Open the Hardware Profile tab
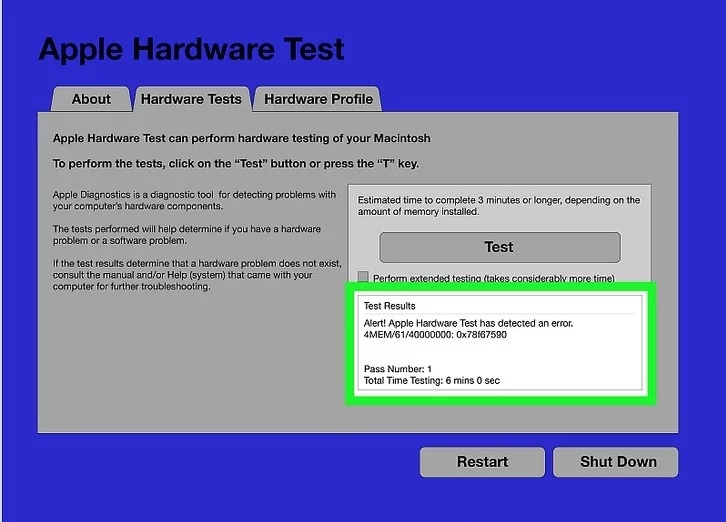726x522 pixels. pyautogui.click(x=319, y=99)
